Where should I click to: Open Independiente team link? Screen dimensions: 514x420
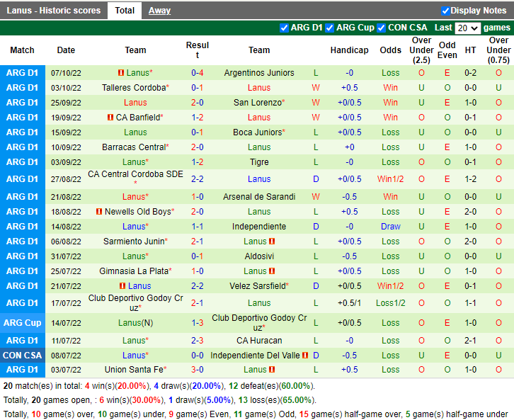pyautogui.click(x=259, y=227)
